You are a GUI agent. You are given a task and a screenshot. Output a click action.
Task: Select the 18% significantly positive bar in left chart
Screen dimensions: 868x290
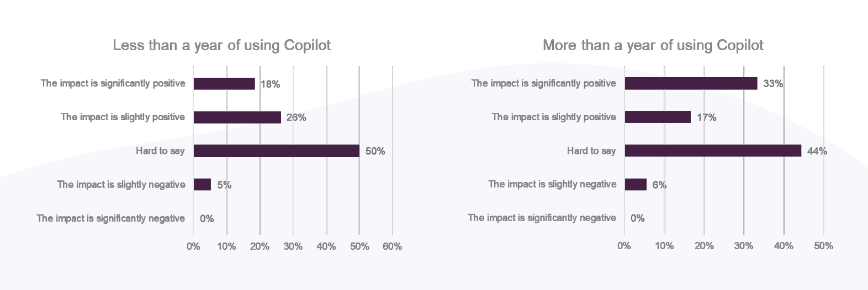coord(224,84)
